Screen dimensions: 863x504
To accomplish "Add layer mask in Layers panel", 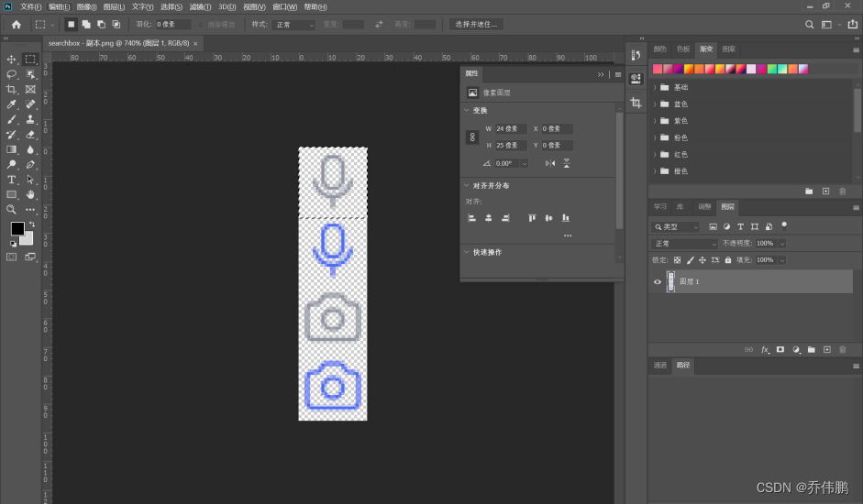I will pyautogui.click(x=780, y=350).
